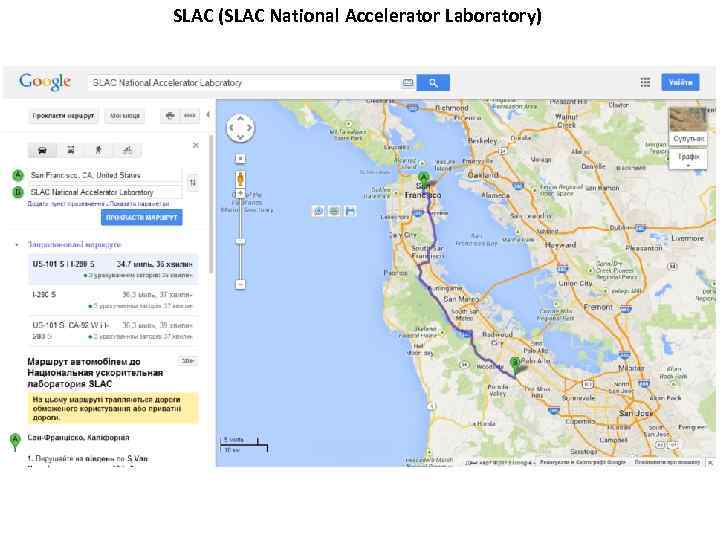Select walking travel mode
This screenshot has width=720, height=540.
point(99,150)
